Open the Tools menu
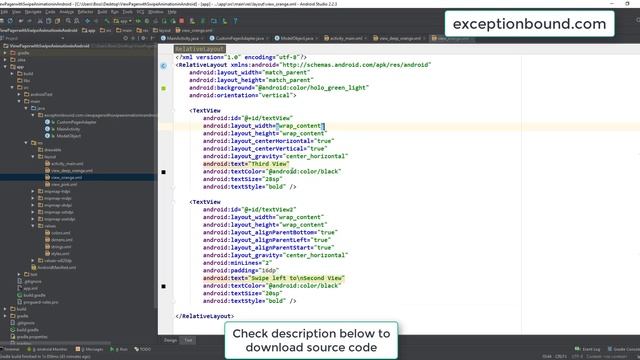This screenshot has height=360, width=640. (127, 12)
